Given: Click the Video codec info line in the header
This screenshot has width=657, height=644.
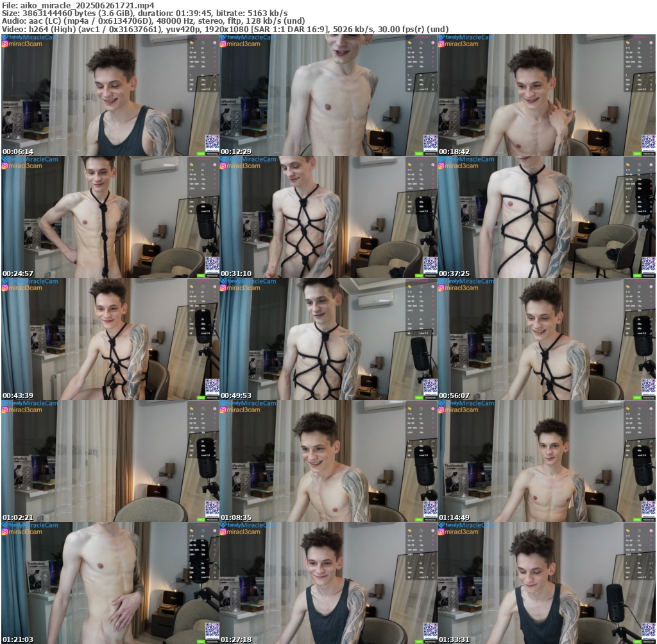Looking at the screenshot, I should [x=225, y=29].
